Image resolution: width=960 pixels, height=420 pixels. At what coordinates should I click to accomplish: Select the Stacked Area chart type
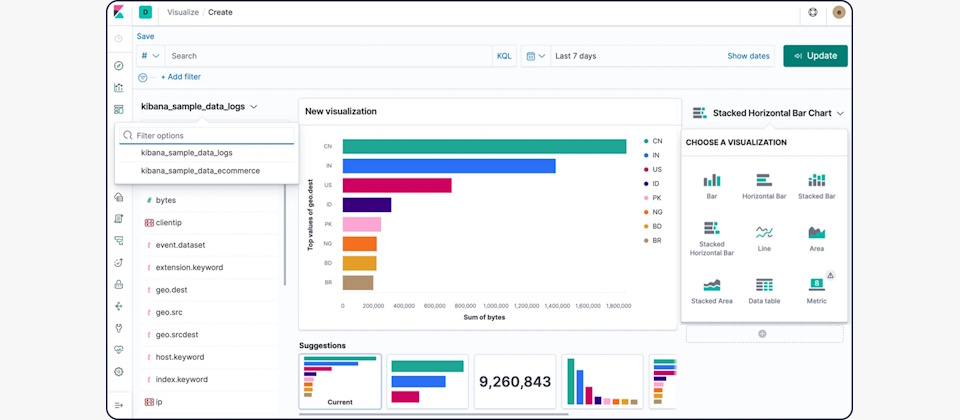click(x=712, y=291)
